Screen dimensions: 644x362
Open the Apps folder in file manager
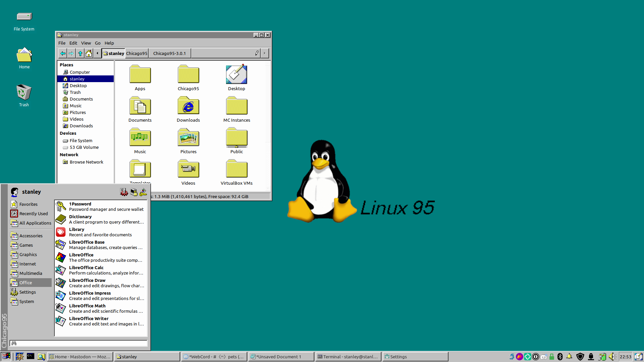point(140,77)
